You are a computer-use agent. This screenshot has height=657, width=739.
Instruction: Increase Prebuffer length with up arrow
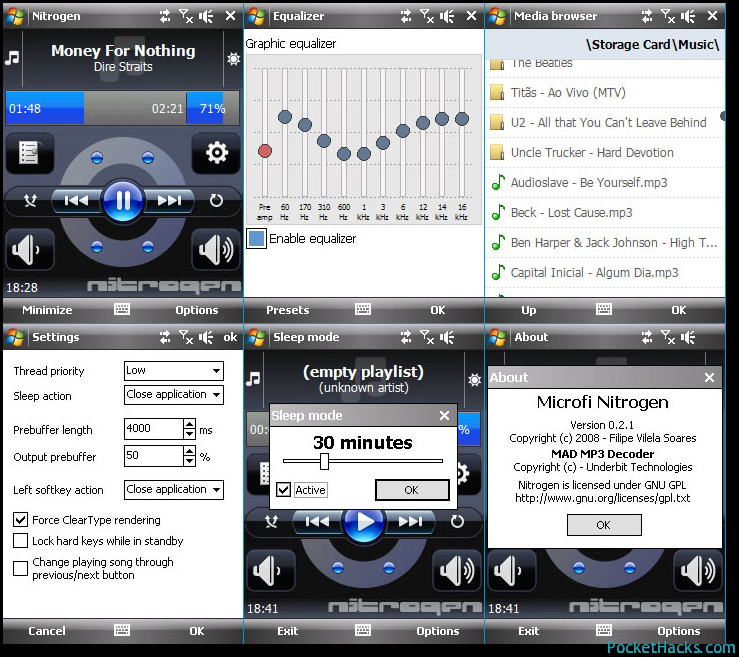pyautogui.click(x=189, y=424)
